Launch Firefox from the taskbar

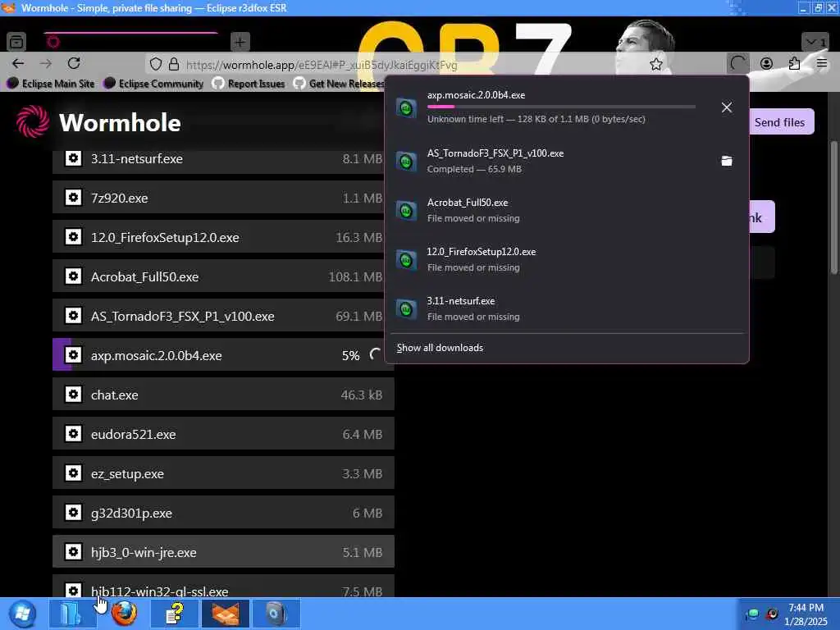coord(124,614)
